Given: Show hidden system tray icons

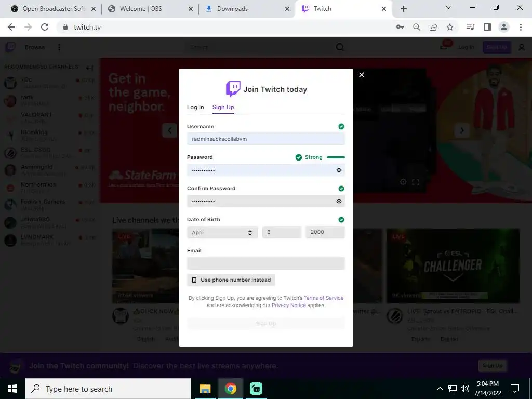Looking at the screenshot, I should point(440,389).
